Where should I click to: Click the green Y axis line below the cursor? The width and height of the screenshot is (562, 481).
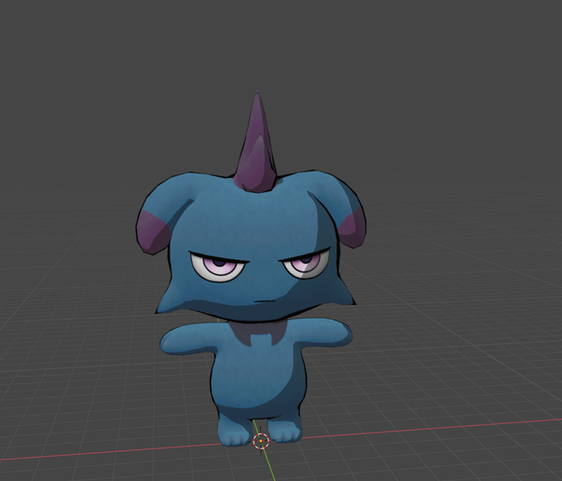pos(268,464)
